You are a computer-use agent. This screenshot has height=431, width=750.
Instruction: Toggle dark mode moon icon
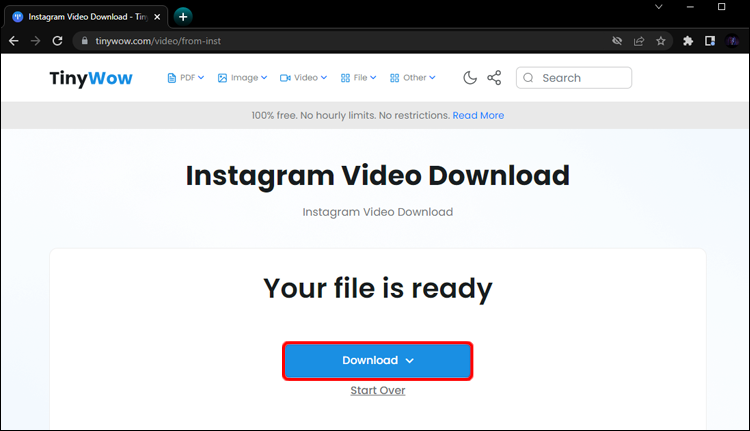coord(470,77)
